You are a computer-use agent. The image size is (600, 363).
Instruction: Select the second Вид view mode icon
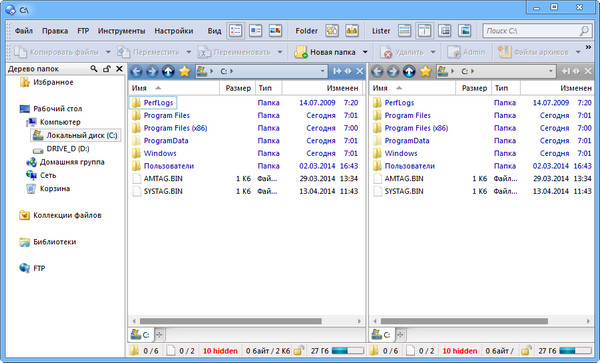[x=255, y=31]
